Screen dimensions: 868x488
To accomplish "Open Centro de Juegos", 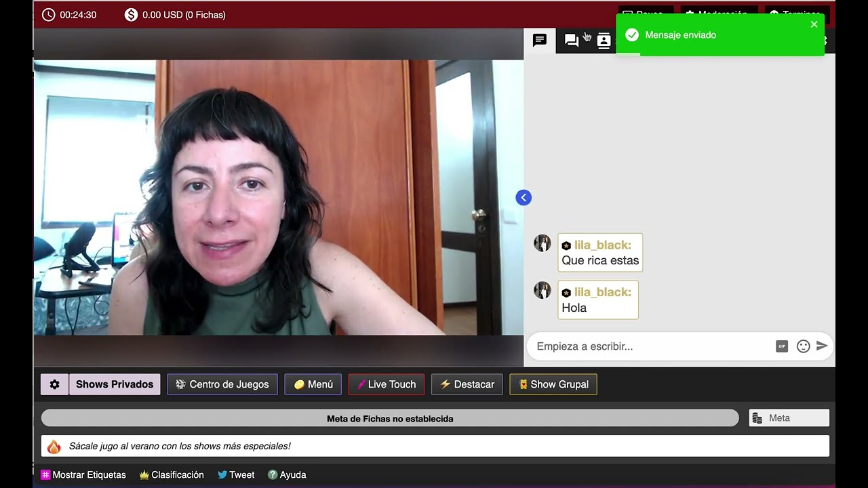I will [222, 384].
